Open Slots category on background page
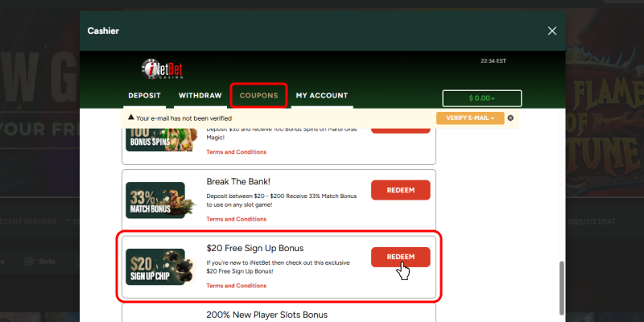Screen dimensions: 644x322 39,261
